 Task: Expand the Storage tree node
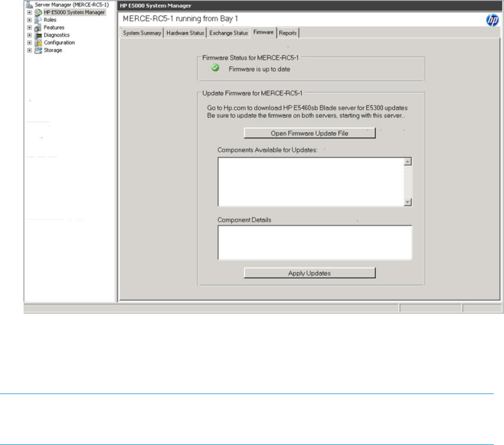coord(29,50)
